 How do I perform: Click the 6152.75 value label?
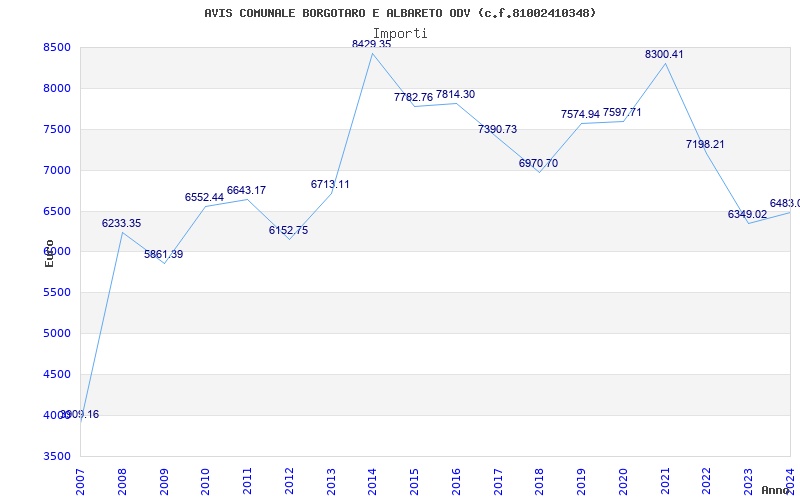coord(288,230)
